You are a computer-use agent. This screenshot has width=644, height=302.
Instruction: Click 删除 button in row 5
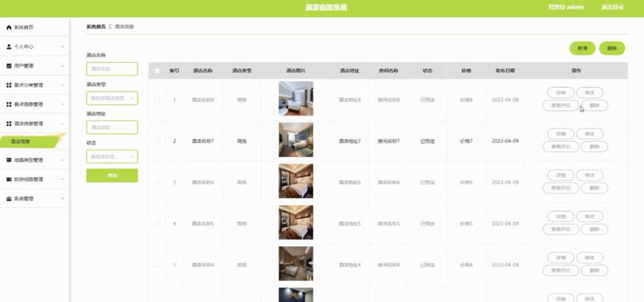[594, 270]
